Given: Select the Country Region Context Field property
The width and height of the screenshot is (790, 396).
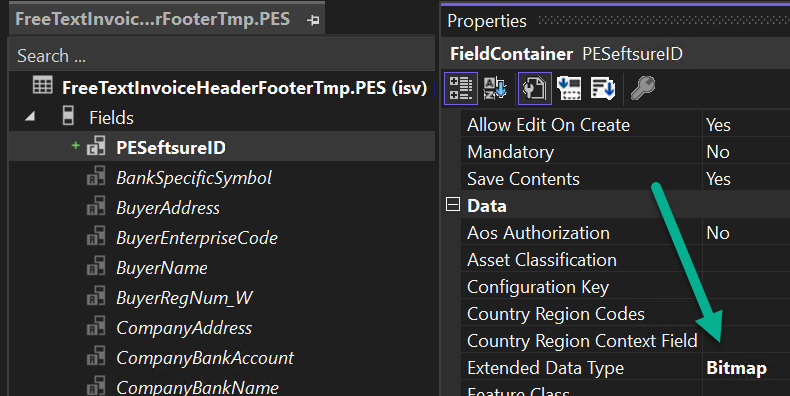Looking at the screenshot, I should [x=581, y=341].
